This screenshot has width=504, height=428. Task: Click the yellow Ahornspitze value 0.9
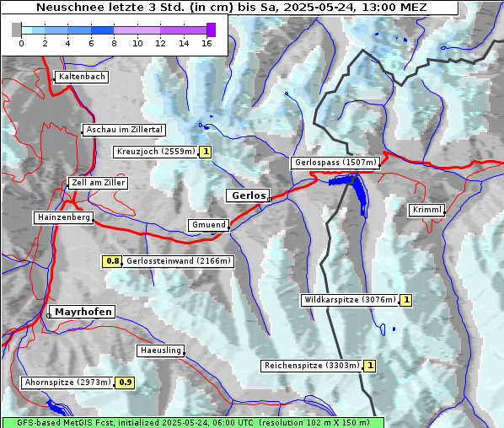(125, 383)
